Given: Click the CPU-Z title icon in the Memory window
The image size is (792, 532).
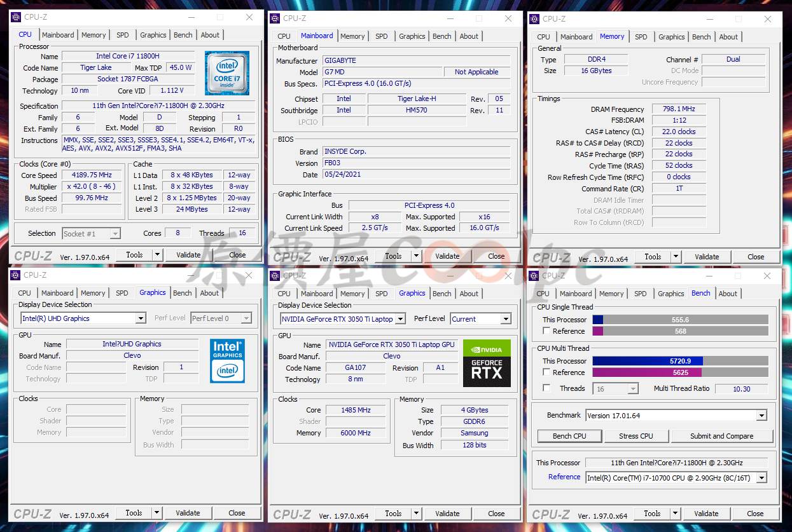Looking at the screenshot, I should (x=534, y=19).
